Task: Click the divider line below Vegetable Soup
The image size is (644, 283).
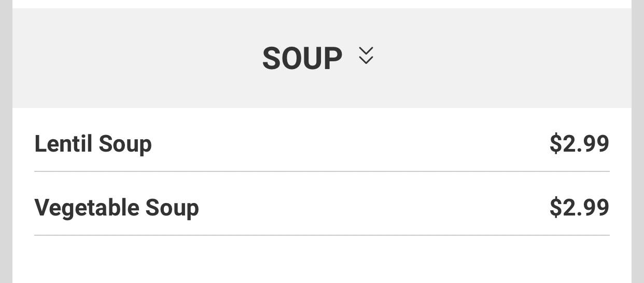Action: click(322, 235)
